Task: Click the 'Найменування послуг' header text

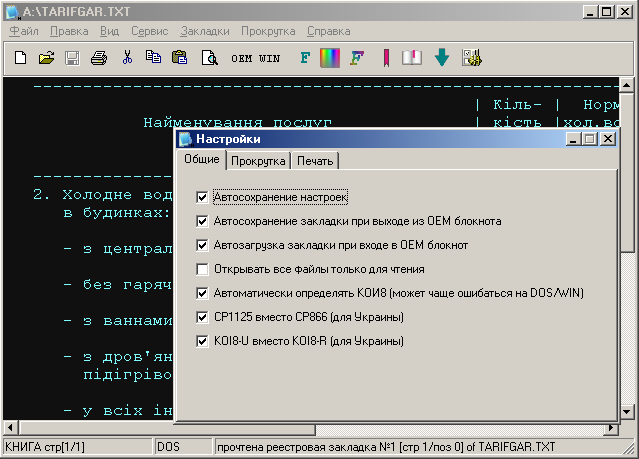Action: coord(238,122)
